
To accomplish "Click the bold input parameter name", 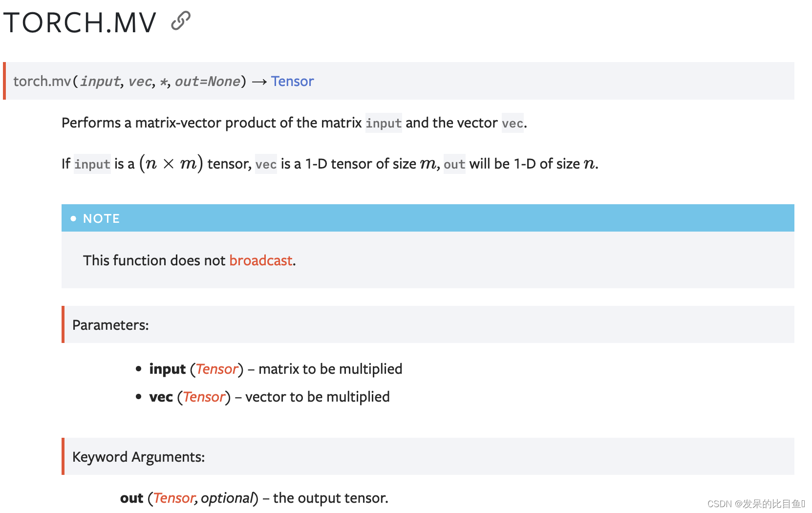I will point(167,369).
